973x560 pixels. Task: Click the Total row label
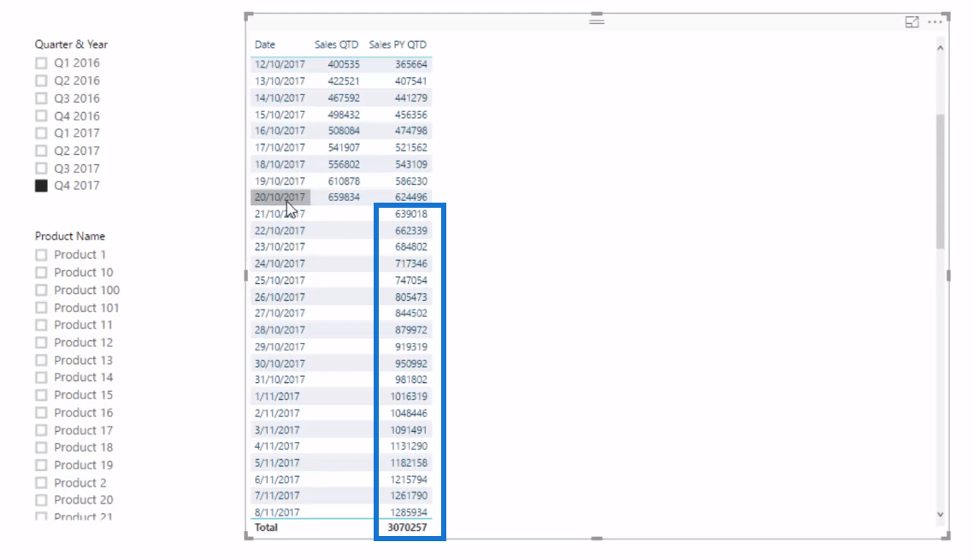tap(266, 528)
